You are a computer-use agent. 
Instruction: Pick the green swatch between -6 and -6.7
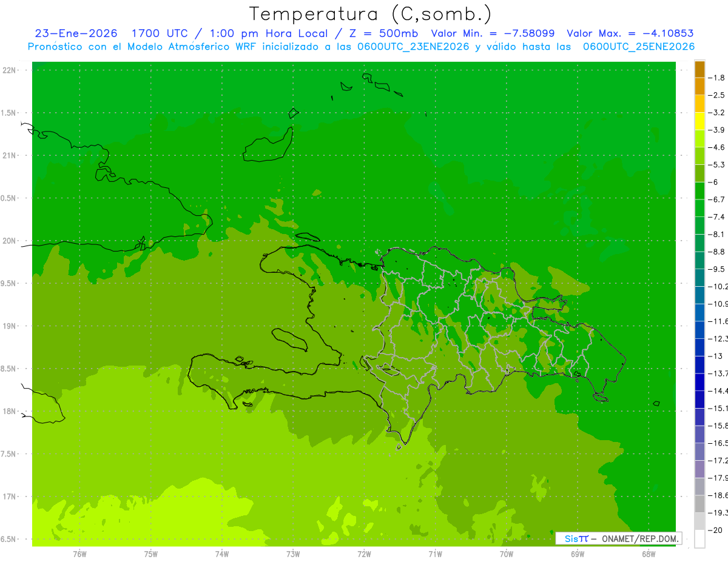click(x=699, y=191)
